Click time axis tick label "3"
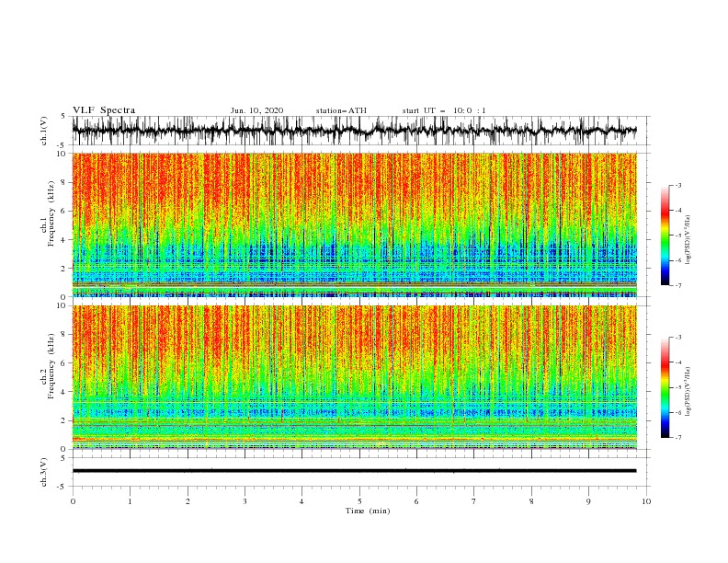 tap(245, 501)
